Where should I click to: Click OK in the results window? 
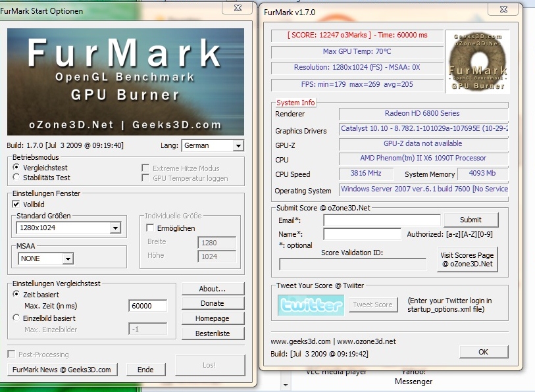pos(484,352)
